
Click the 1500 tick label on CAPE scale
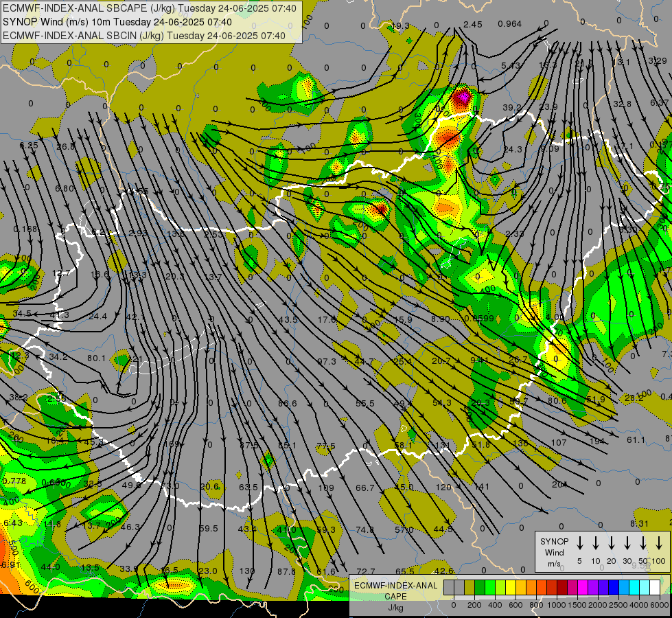pyautogui.click(x=577, y=605)
